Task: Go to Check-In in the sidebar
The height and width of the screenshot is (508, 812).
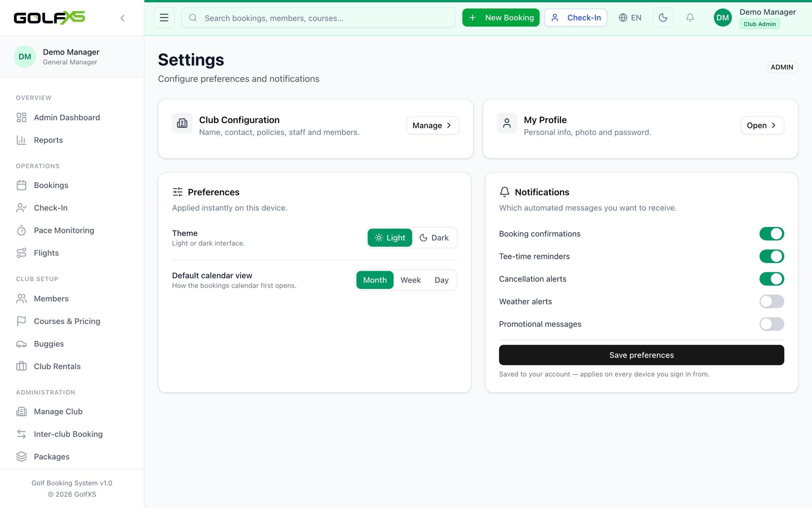Action: (72, 208)
